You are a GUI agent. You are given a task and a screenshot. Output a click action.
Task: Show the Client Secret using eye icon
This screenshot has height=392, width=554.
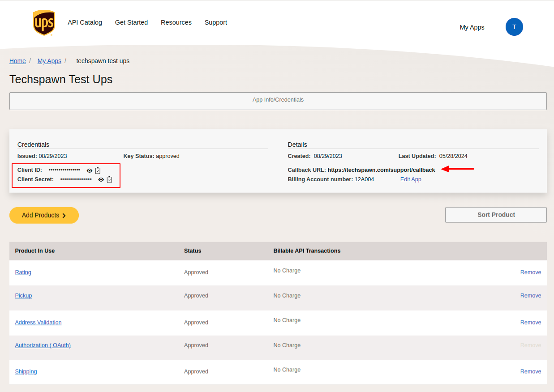click(101, 179)
